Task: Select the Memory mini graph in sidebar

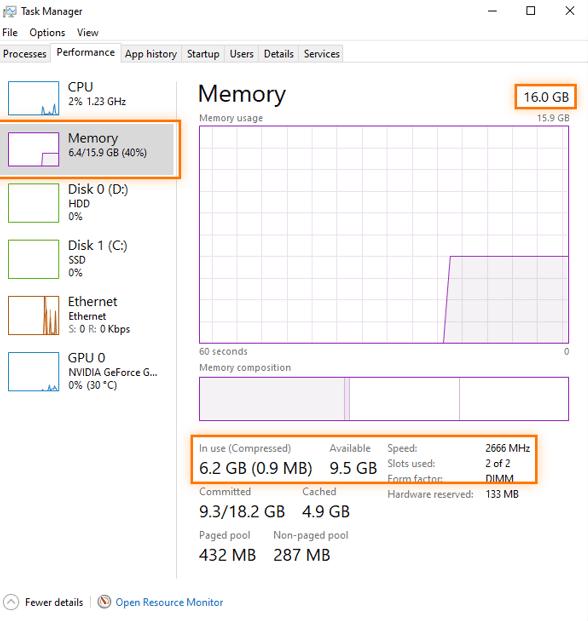Action: pos(34,149)
